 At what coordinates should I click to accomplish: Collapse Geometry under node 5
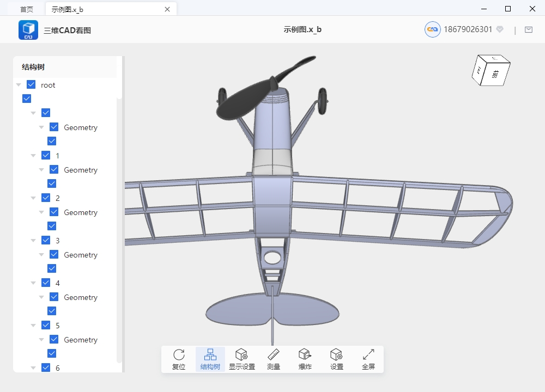point(42,340)
